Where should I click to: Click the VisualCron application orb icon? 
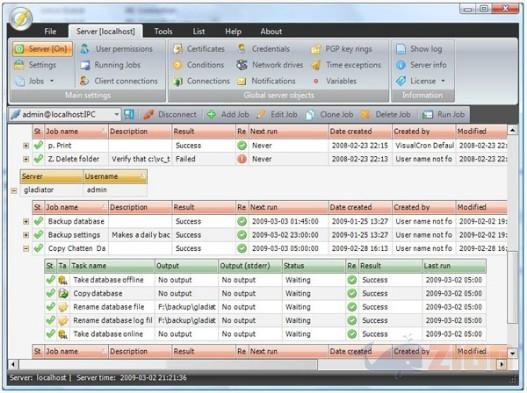click(x=21, y=19)
